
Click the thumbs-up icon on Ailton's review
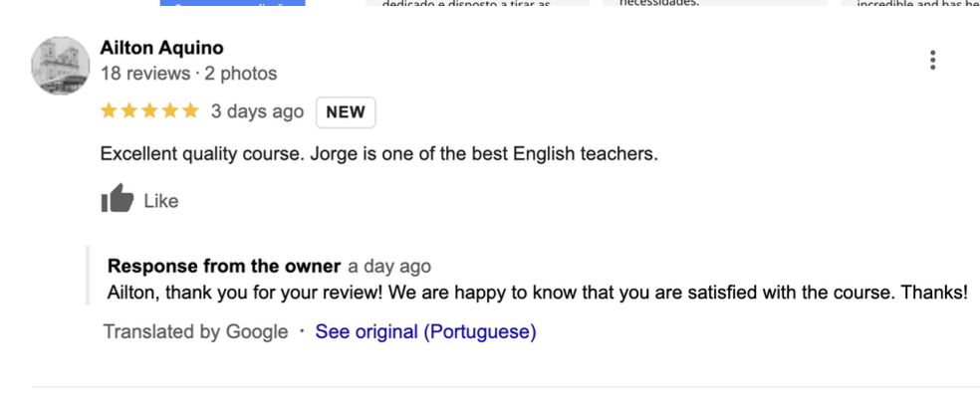point(118,198)
